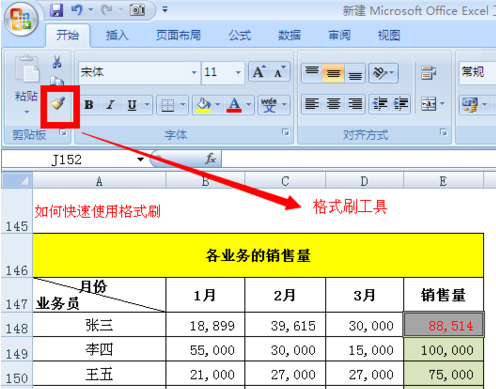The image size is (496, 389).
Task: Click the Save floppy disk icon
Action: (56, 10)
